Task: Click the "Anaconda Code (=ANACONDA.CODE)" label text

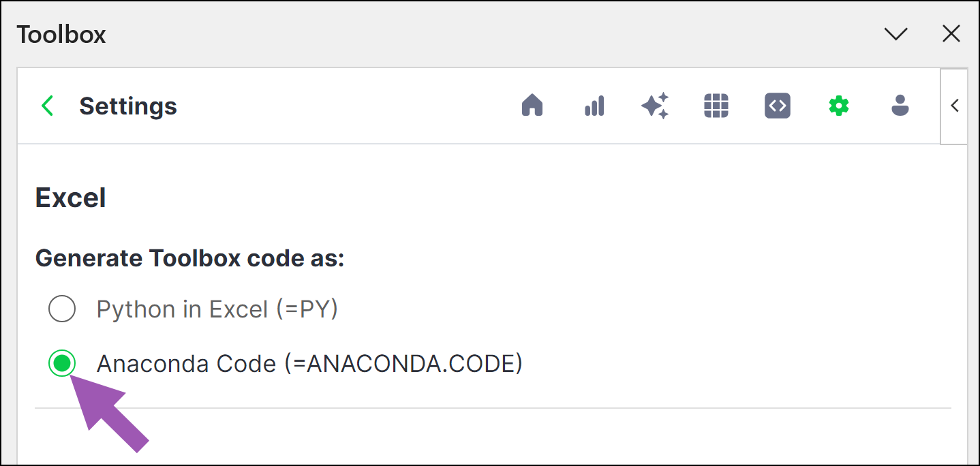Action: pyautogui.click(x=310, y=364)
